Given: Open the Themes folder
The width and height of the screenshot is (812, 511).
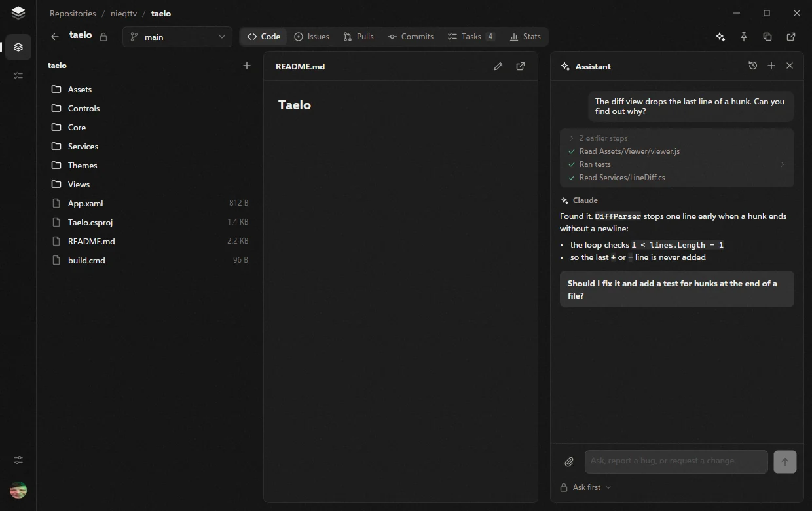Looking at the screenshot, I should [150, 165].
